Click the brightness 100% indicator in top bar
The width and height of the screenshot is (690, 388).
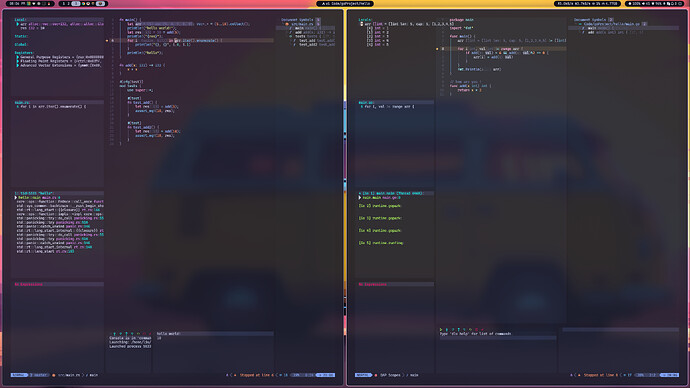634,4
